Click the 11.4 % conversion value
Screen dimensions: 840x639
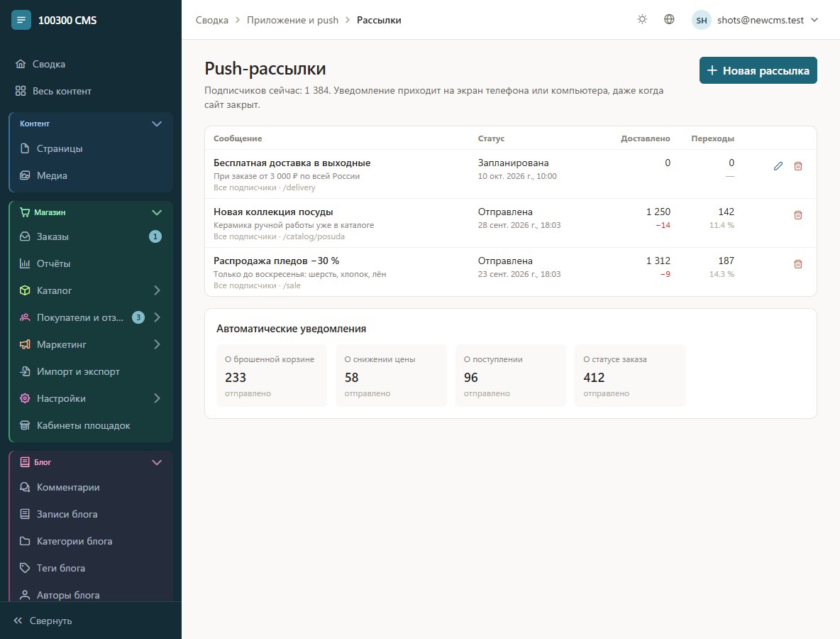(x=722, y=225)
